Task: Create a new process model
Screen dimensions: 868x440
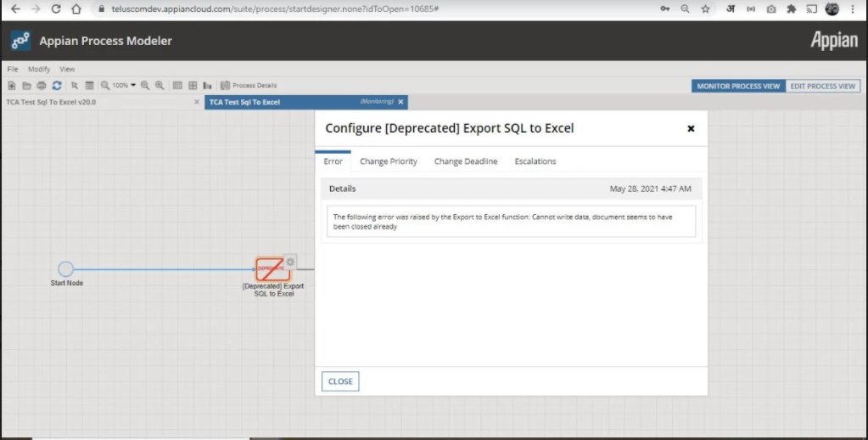Action: tap(12, 85)
